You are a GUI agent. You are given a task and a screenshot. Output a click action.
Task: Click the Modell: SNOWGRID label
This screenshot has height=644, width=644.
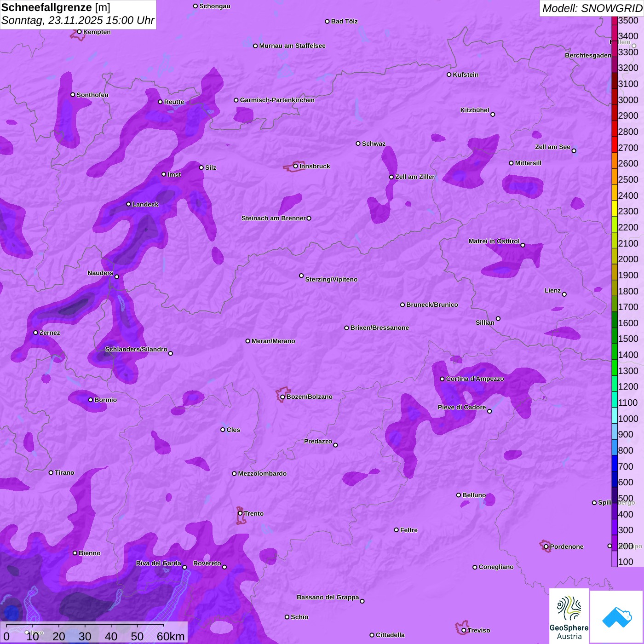(x=592, y=8)
